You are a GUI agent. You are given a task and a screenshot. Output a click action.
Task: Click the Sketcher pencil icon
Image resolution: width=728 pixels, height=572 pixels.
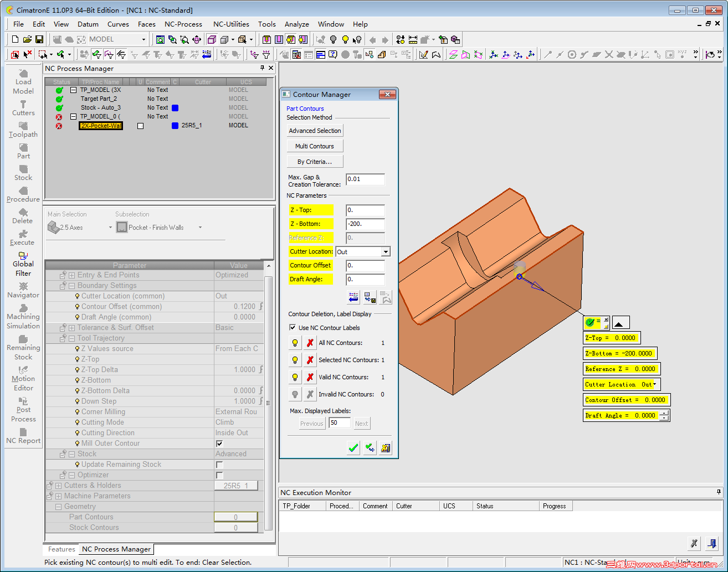pos(424,54)
